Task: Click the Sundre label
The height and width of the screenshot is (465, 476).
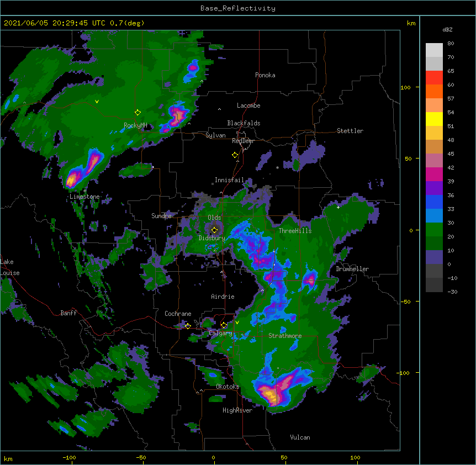Action: click(161, 216)
